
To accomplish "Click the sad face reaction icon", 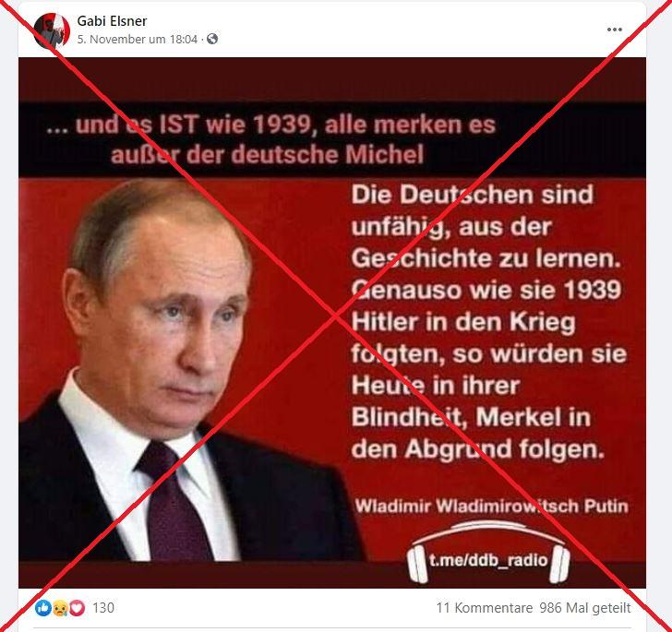I will coord(60,608).
